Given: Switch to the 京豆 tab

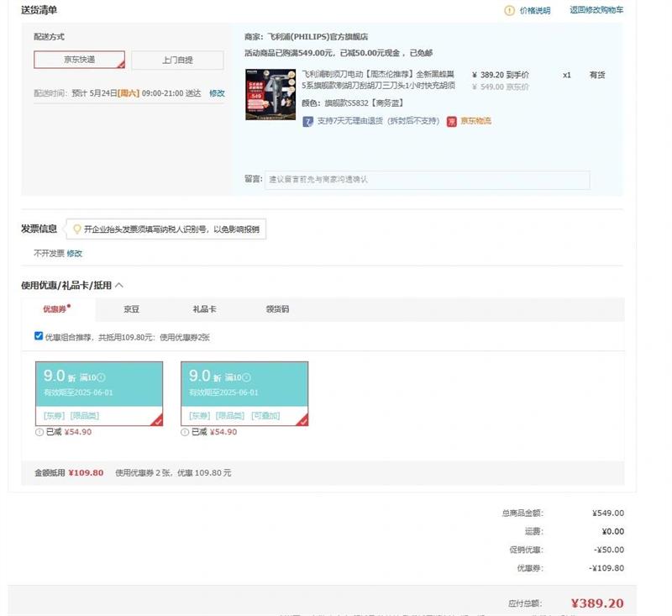Looking at the screenshot, I should 133,308.
